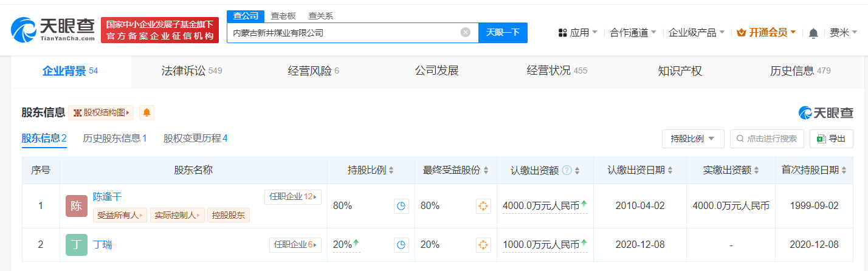The height and width of the screenshot is (271, 868).
Task: Click the notification bell icon in header
Action: [813, 33]
